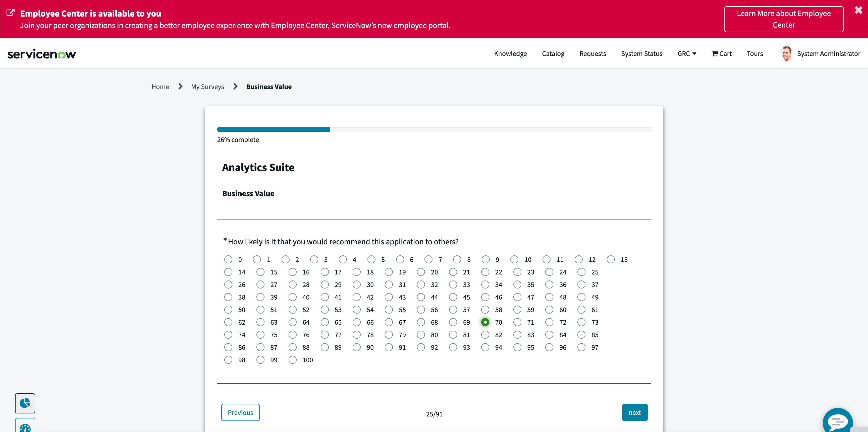Open the chat bubble icon
The image size is (868, 432).
click(x=837, y=420)
